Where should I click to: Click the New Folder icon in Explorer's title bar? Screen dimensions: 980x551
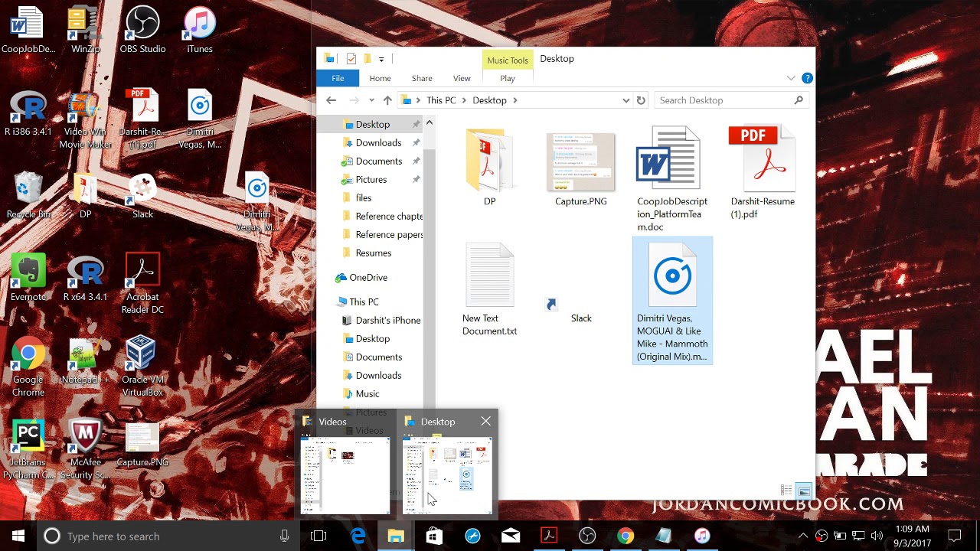tap(367, 59)
